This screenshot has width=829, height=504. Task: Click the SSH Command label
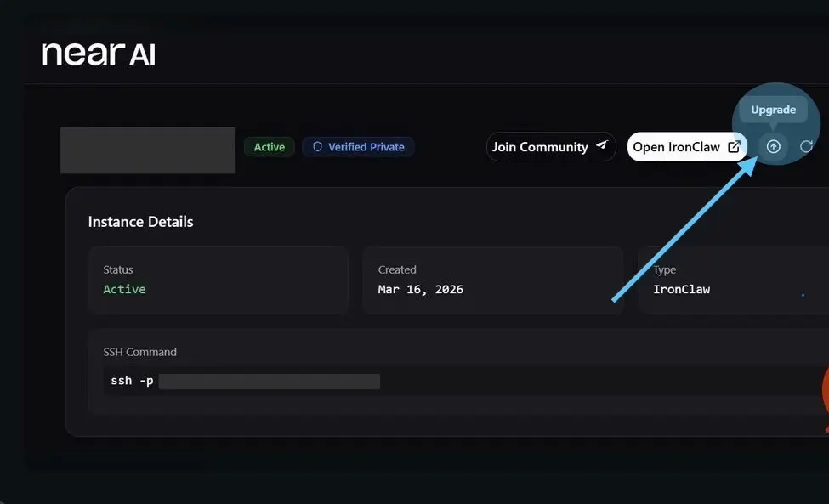(x=139, y=352)
